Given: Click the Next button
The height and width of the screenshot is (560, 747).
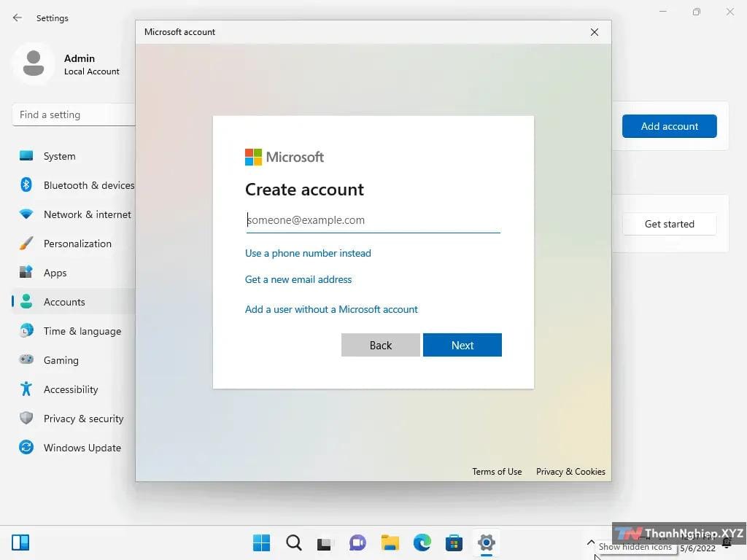Looking at the screenshot, I should pyautogui.click(x=462, y=345).
